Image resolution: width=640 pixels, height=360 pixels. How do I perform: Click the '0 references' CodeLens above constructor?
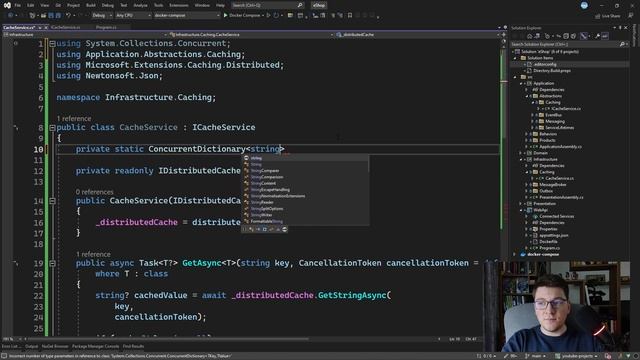tap(94, 192)
